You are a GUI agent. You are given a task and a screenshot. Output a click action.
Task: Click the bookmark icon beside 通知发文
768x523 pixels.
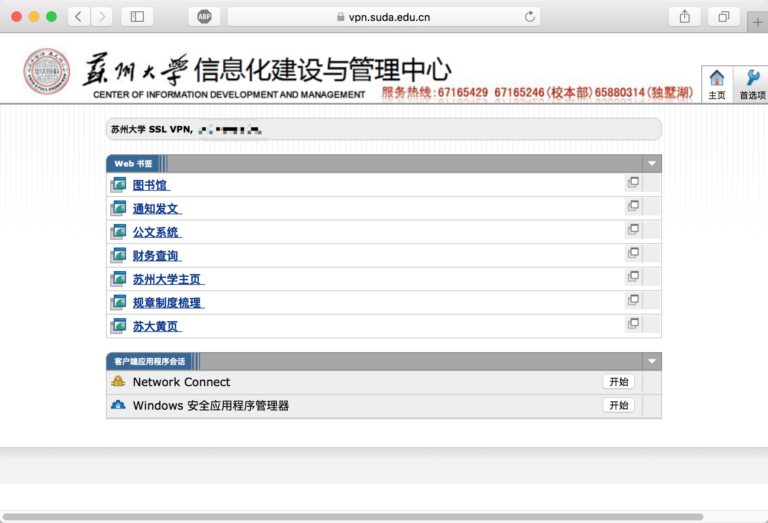coord(118,208)
